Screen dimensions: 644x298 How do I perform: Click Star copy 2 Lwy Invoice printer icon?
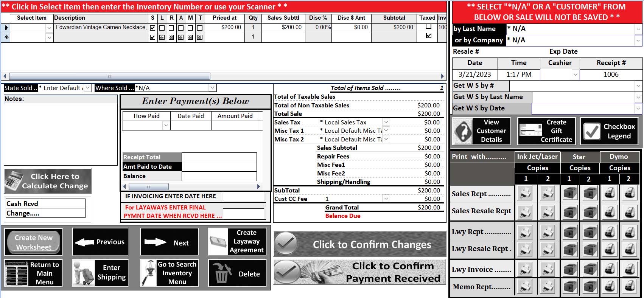click(590, 269)
